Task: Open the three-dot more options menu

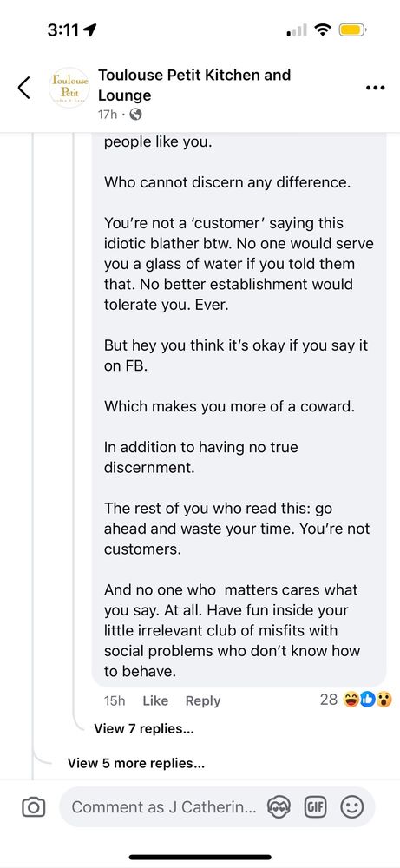Action: (376, 88)
